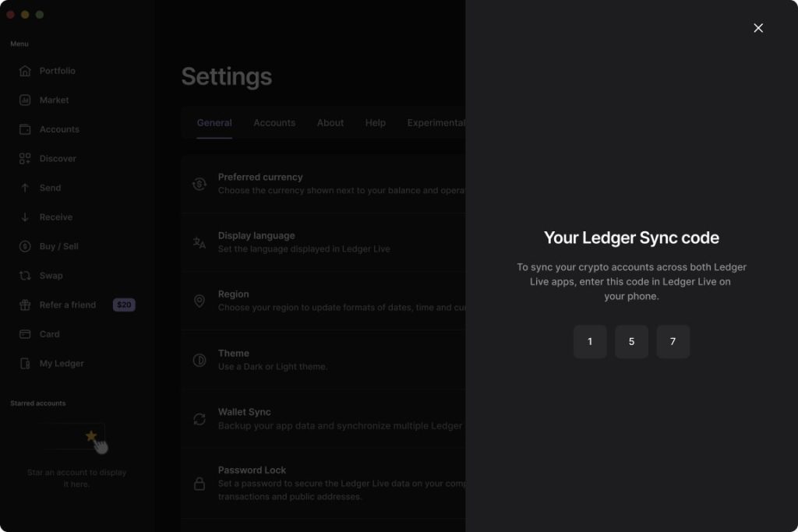Switch to the Accounts settings tab
Viewport: 798px width, 532px height.
point(274,123)
